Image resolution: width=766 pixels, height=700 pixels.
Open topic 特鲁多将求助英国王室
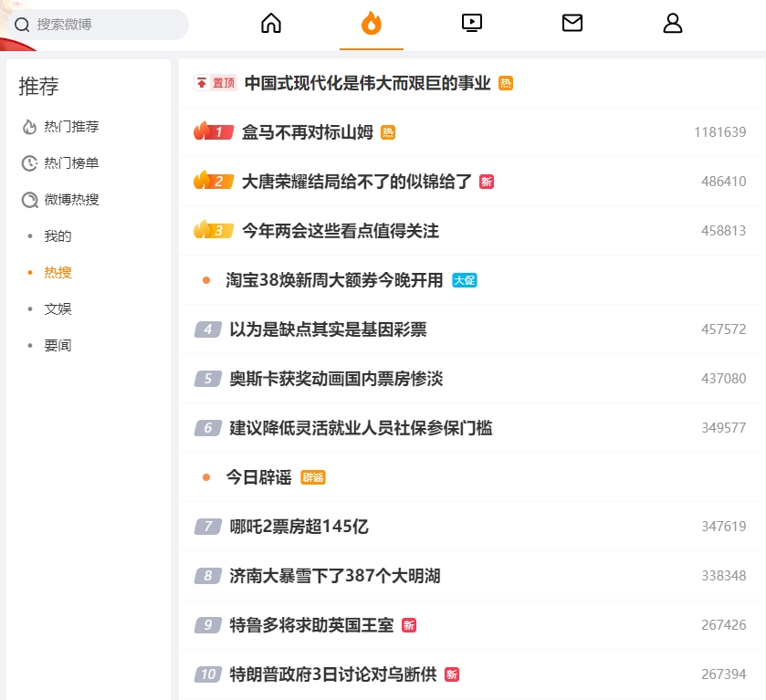311,625
